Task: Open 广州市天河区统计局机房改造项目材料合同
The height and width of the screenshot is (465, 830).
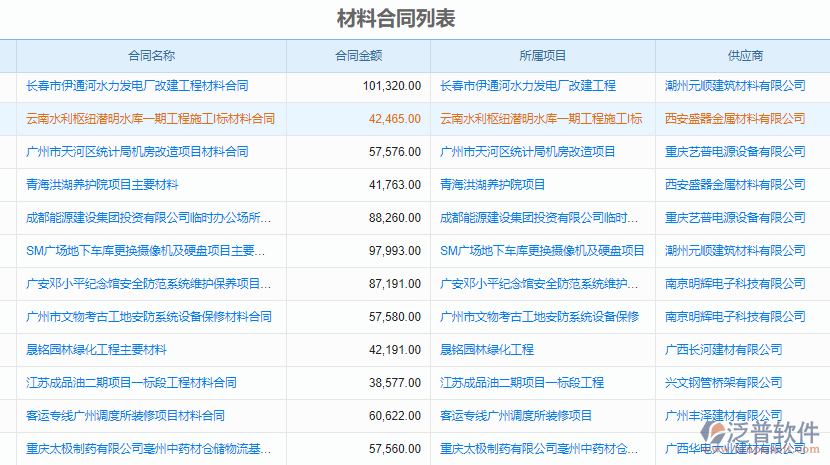Action: pyautogui.click(x=137, y=152)
